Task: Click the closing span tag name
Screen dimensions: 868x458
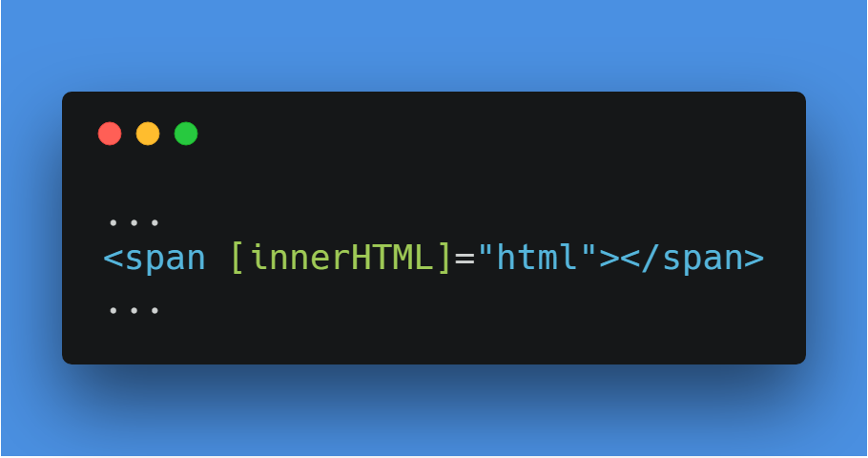Action: 703,260
